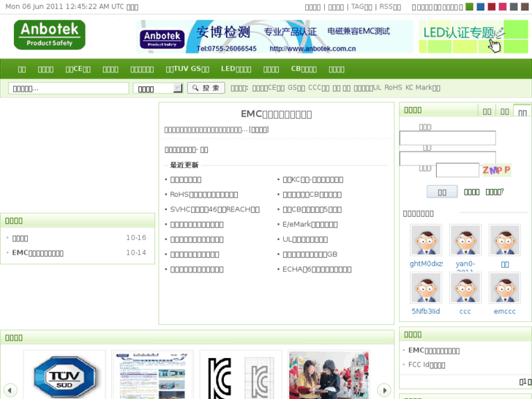532x399 pixels.
Task: Open the ccc member avatar
Action: (465, 288)
